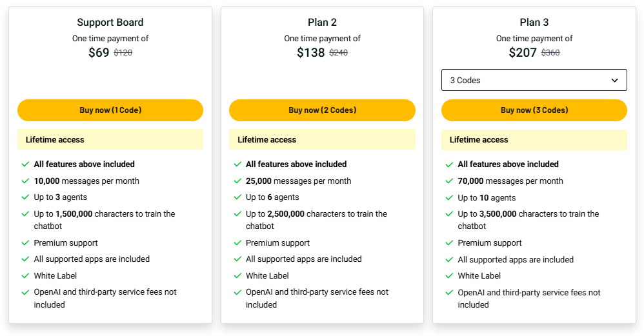Click checkmark next to Up to 3 agents

coord(25,197)
